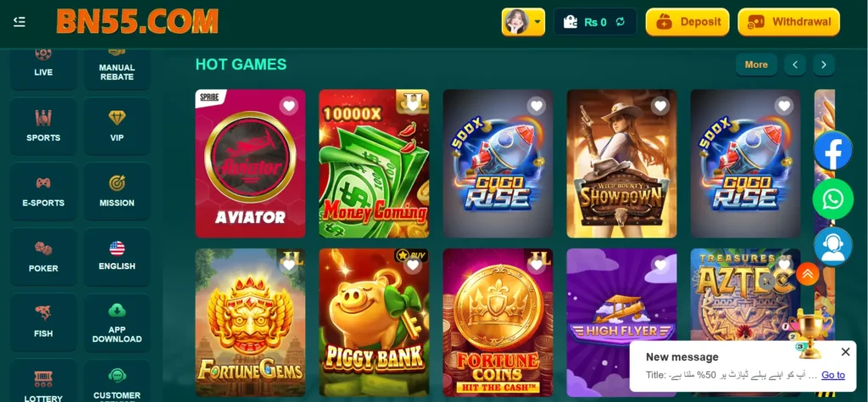
Task: Open the VIP diamond section
Action: pyautogui.click(x=117, y=126)
